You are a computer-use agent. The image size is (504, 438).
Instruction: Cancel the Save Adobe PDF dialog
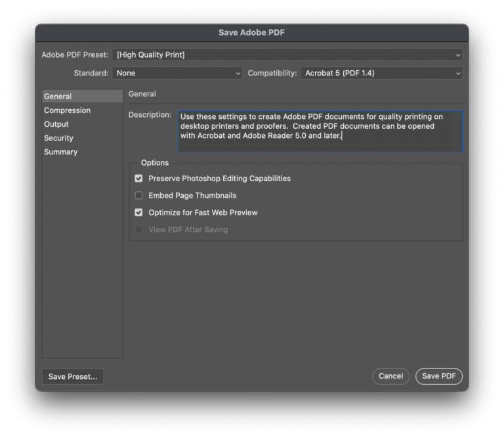390,376
